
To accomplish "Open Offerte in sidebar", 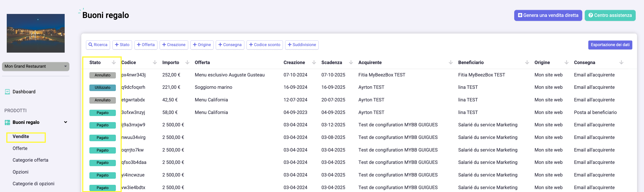I will 20,148.
